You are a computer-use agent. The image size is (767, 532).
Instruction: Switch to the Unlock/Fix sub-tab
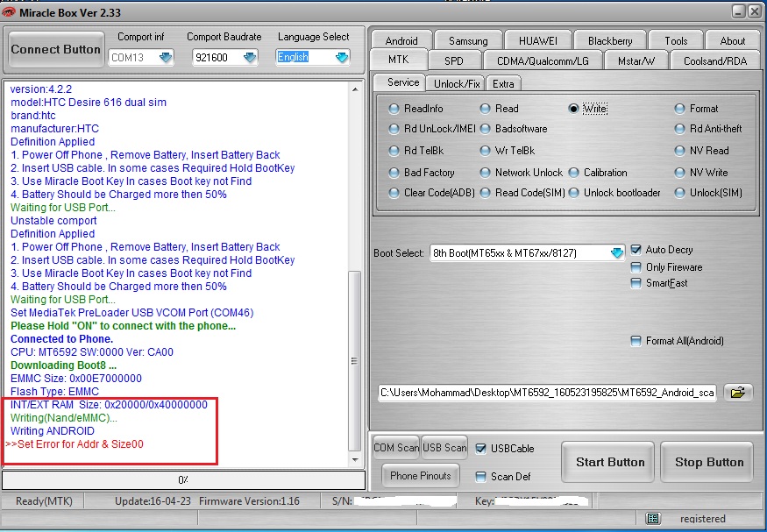coord(457,83)
